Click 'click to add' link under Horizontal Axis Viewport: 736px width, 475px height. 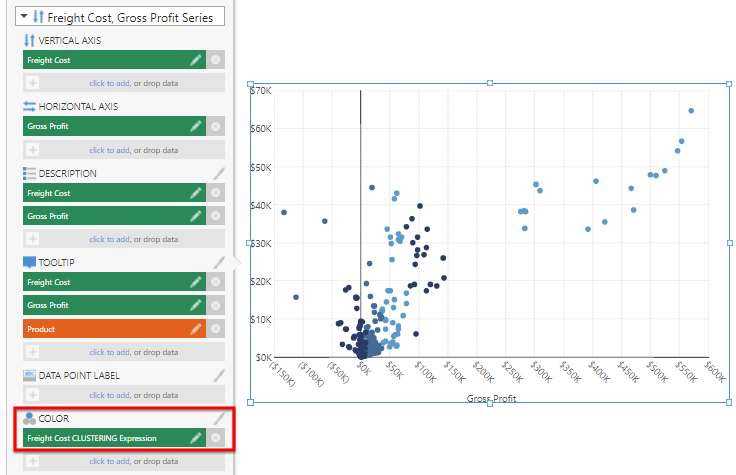click(109, 150)
